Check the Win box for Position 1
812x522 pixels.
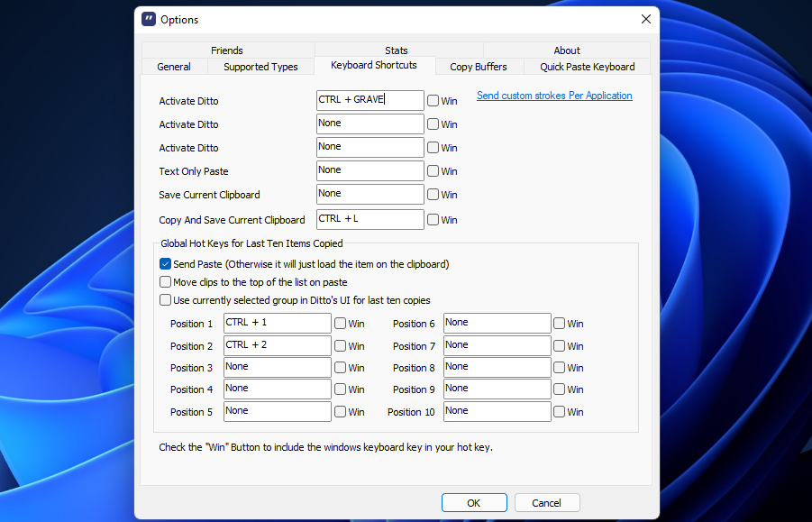(x=341, y=324)
